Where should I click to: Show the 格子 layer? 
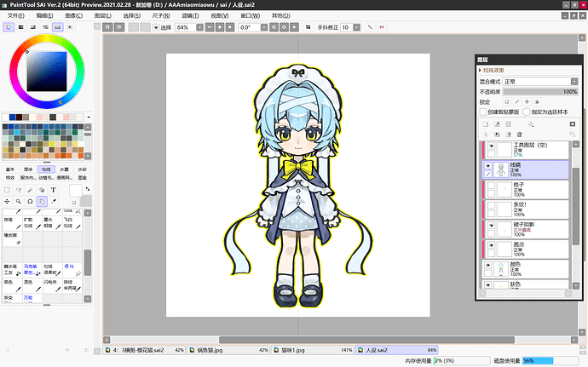pos(491,186)
